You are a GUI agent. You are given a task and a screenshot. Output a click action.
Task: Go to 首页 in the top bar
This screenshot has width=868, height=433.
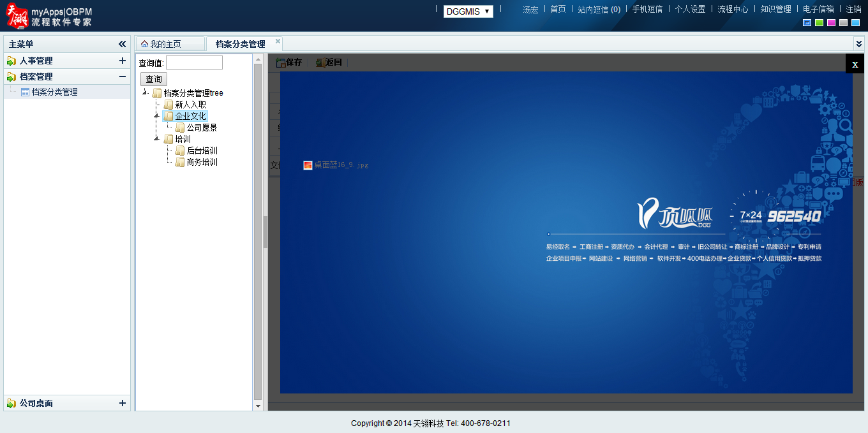click(x=558, y=10)
